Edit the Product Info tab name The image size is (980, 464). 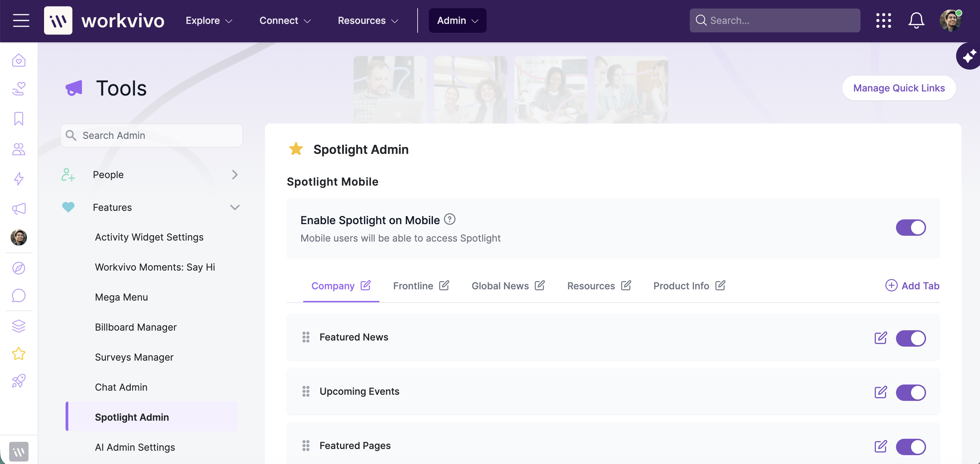tap(720, 285)
